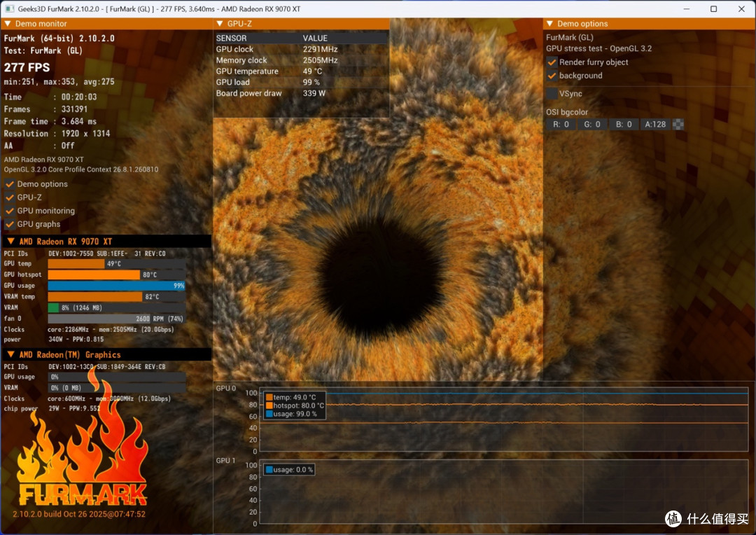Viewport: 756px width, 535px height.
Task: Click Radeon(TM) Graphics VRAM 0% (0 MB) bar
Action: pyautogui.click(x=117, y=388)
